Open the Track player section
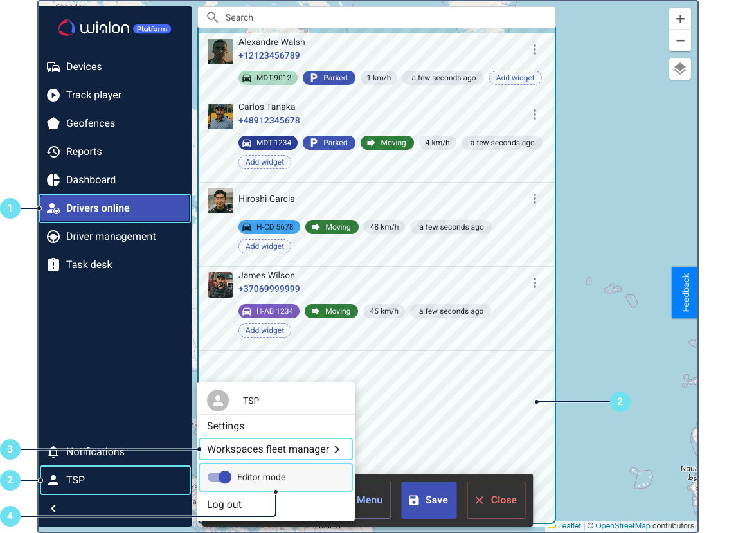The width and height of the screenshot is (756, 533). tap(93, 95)
